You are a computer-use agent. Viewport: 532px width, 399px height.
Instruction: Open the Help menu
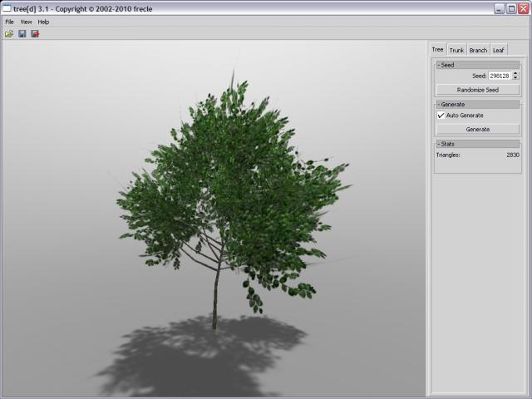pyautogui.click(x=43, y=22)
